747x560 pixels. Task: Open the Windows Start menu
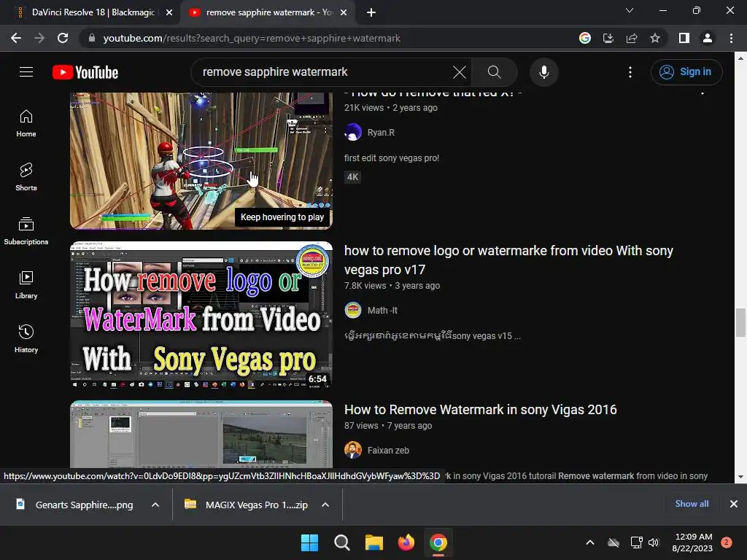(309, 542)
